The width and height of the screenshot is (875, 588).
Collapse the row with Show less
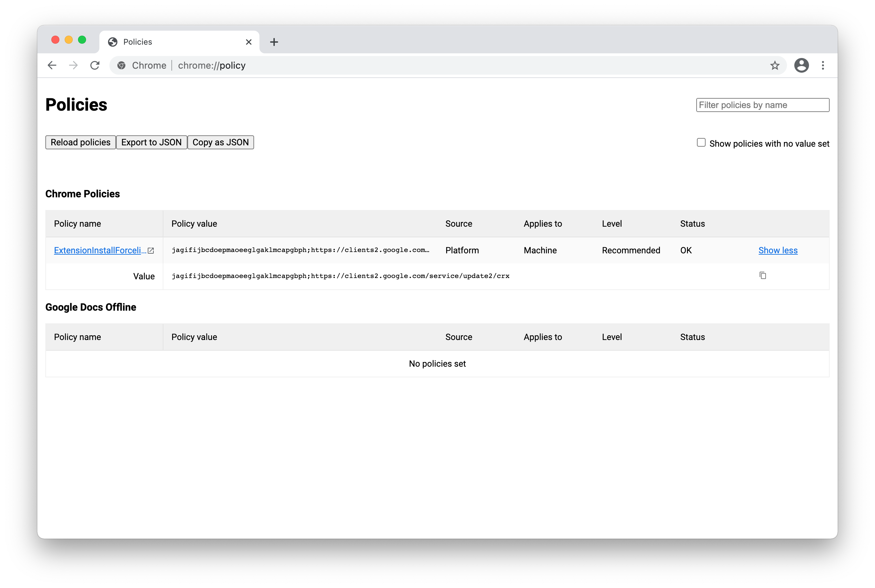pyautogui.click(x=778, y=250)
